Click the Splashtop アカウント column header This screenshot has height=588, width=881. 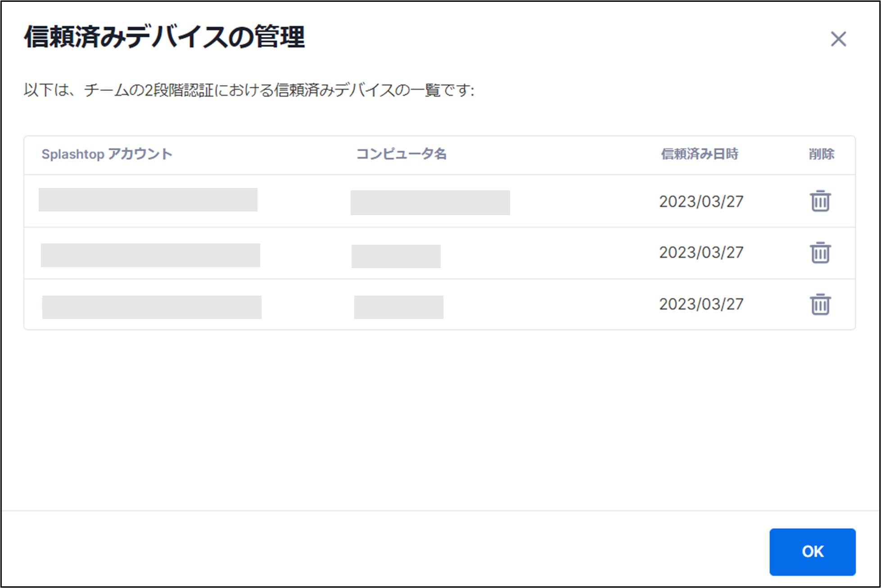click(x=107, y=154)
